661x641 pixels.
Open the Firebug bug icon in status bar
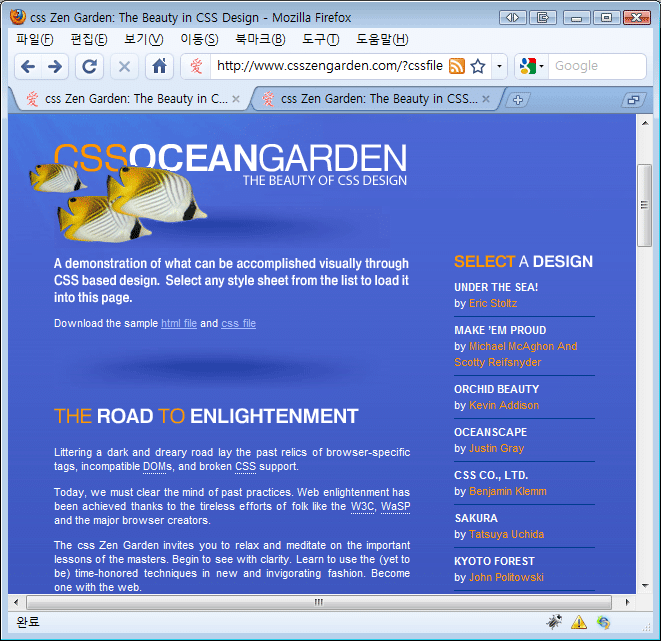(554, 622)
